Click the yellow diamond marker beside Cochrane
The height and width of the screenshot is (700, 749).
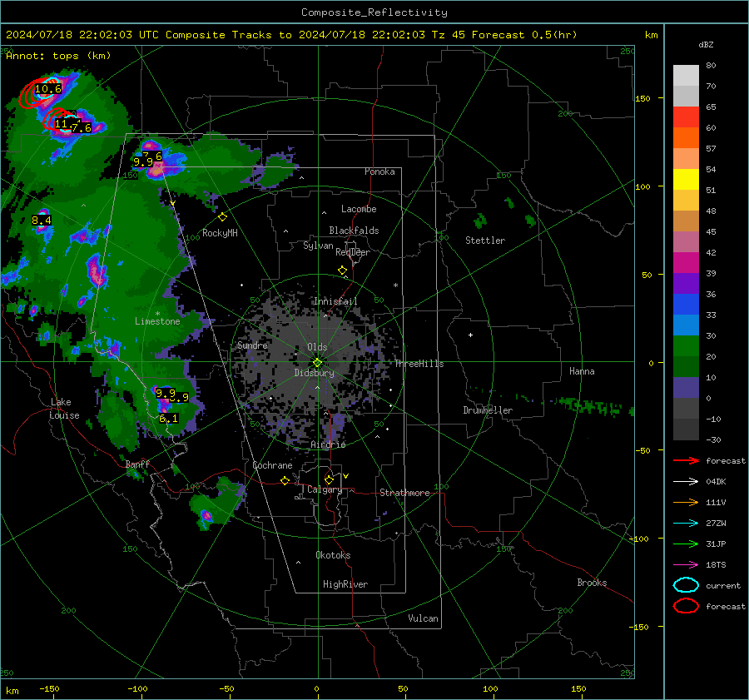(x=285, y=481)
